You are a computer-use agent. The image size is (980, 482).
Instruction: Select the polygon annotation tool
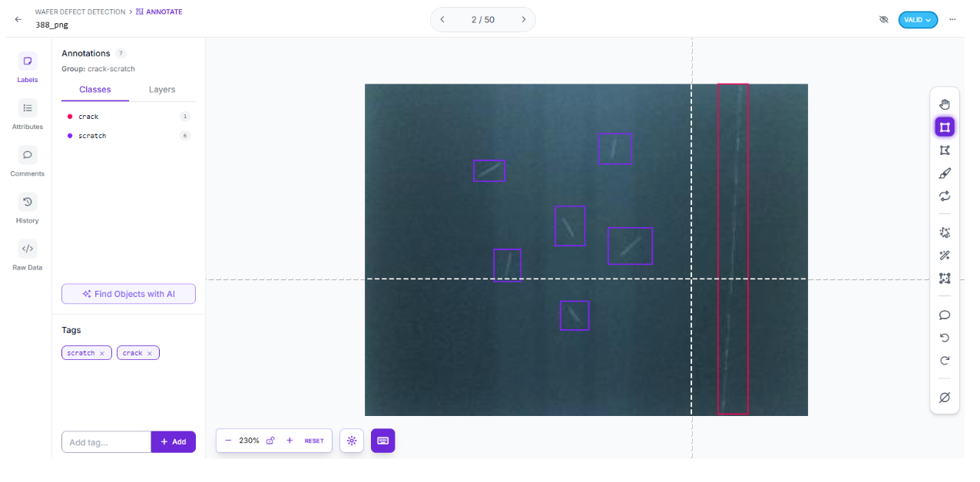[x=945, y=150]
